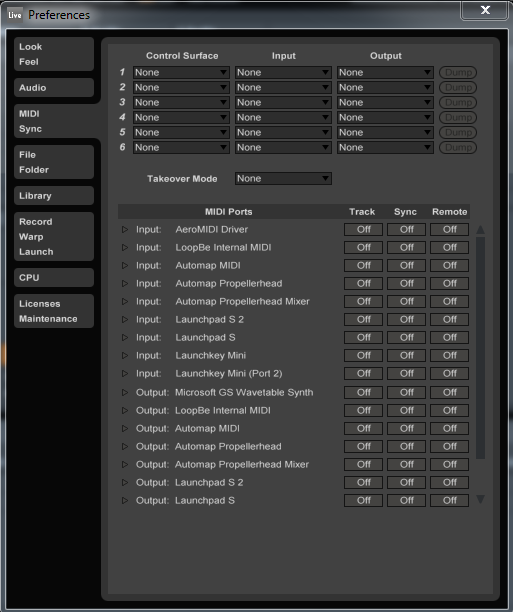Screen dimensions: 513x612
Task: Enable Remote for Input Automap MIDI
Action: (x=449, y=265)
